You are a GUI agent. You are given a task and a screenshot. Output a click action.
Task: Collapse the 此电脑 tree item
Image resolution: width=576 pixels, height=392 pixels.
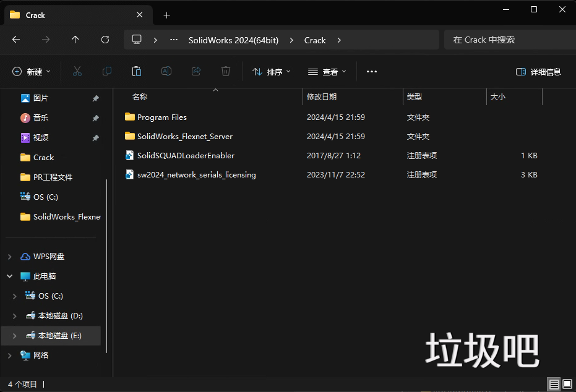(x=9, y=276)
